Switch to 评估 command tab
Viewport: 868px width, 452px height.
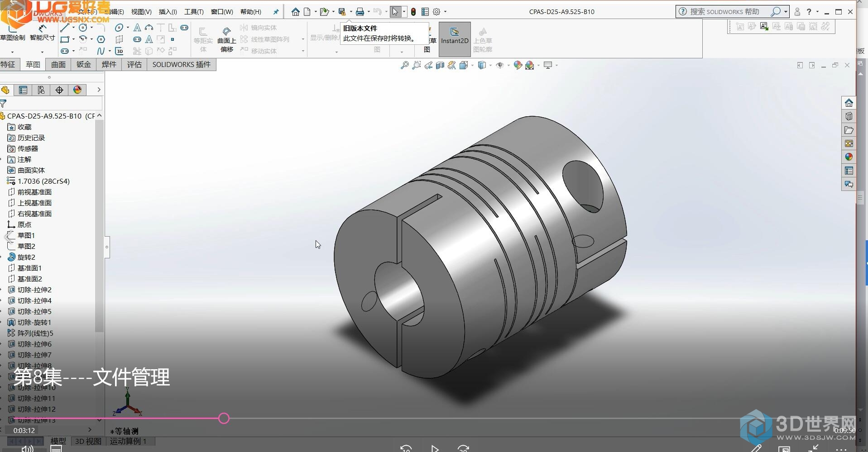(x=134, y=65)
